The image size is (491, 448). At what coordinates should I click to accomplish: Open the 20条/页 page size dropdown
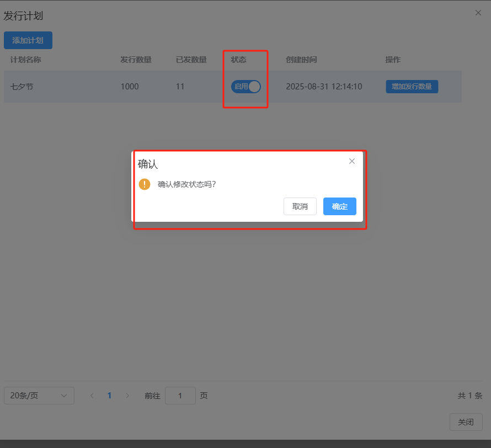point(39,396)
